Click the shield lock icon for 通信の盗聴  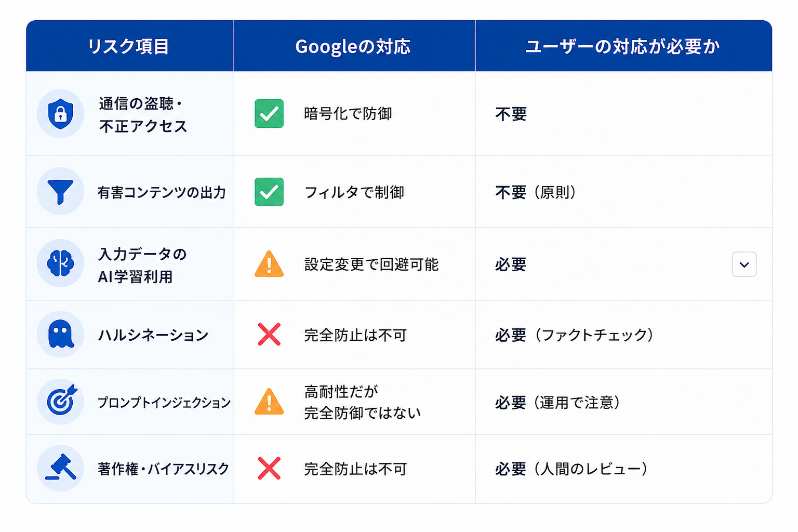point(60,114)
